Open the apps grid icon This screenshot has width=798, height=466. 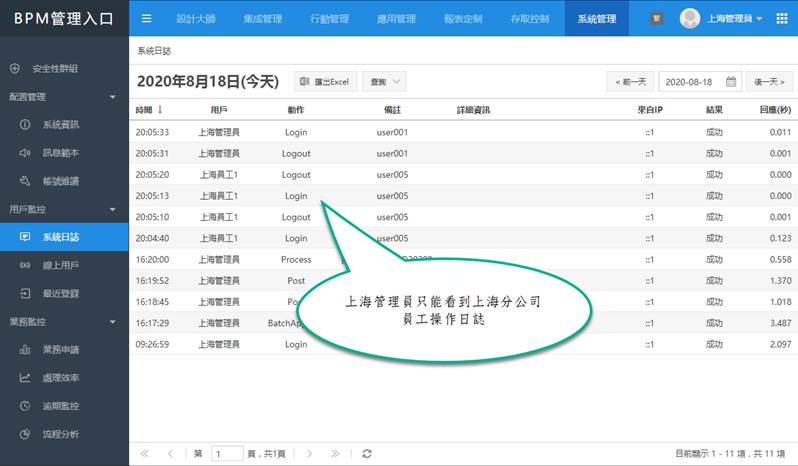coord(782,19)
